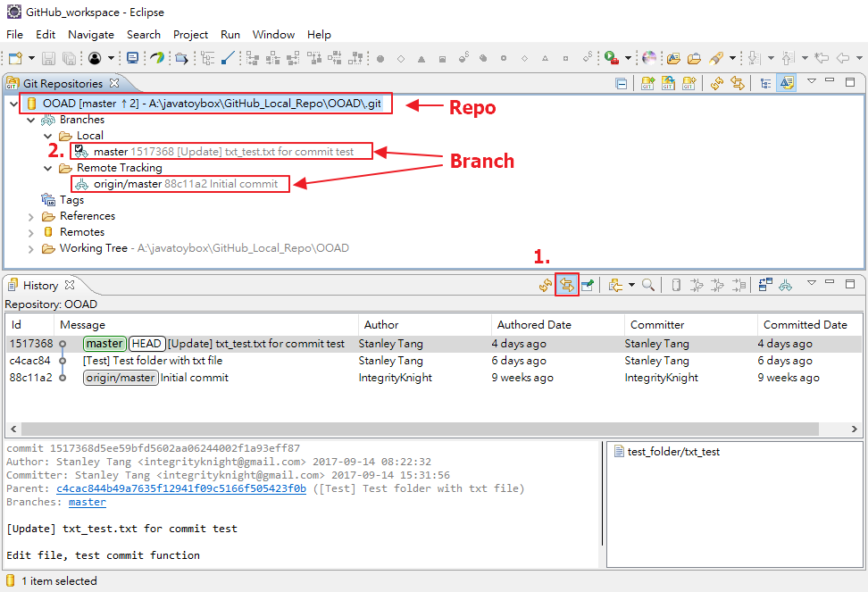The image size is (868, 592).
Task: Clone a Git repository in Repositories toolbar
Action: coord(666,82)
